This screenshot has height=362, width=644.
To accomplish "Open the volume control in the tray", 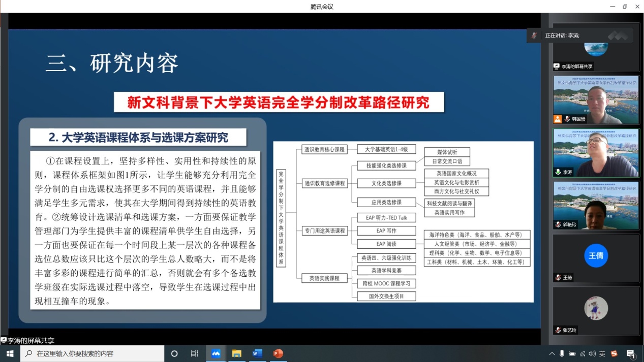I will click(592, 353).
